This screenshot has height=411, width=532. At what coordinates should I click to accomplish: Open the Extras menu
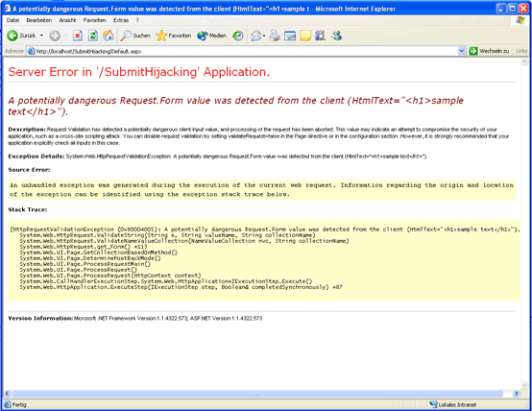click(x=121, y=20)
